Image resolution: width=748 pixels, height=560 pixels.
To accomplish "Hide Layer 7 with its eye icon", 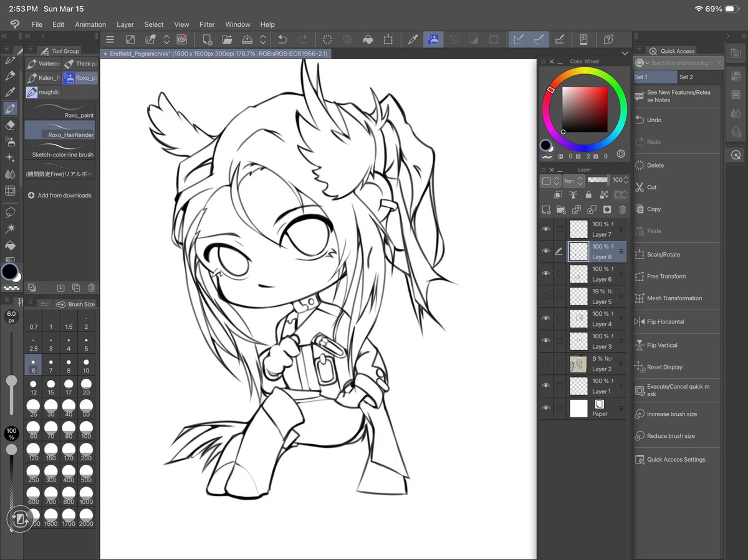I will coord(546,229).
